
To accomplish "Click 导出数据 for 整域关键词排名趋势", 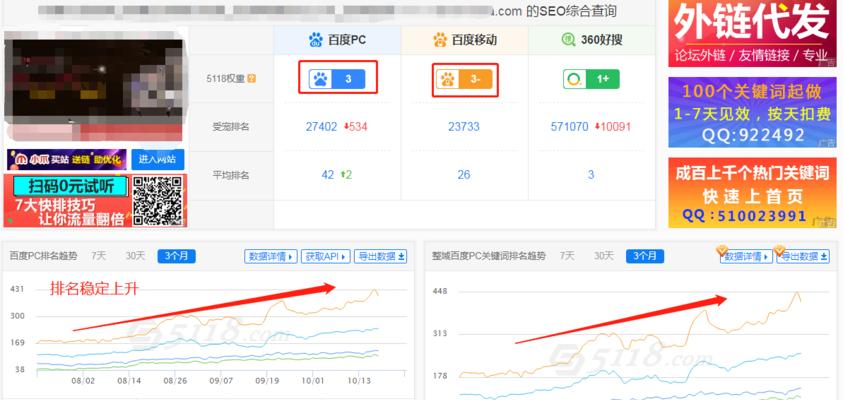I will pyautogui.click(x=803, y=257).
